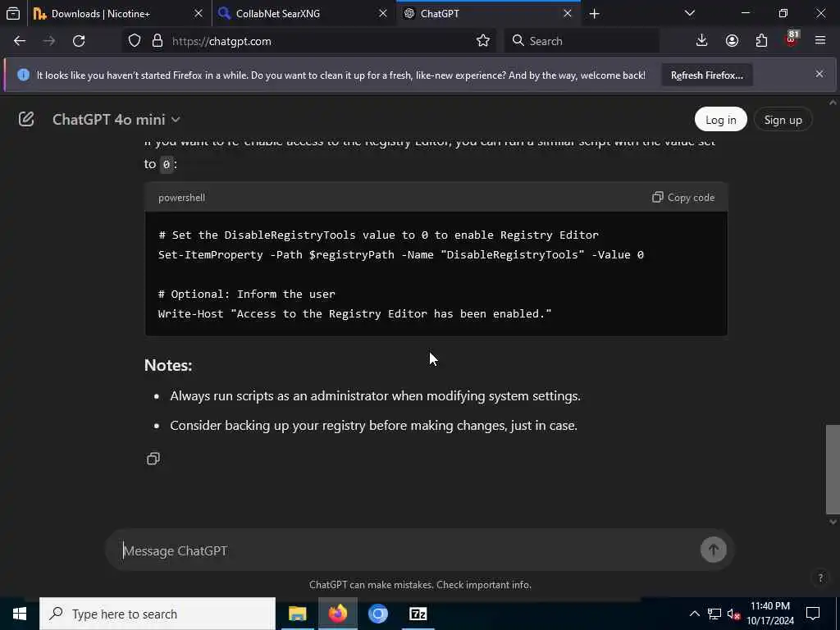The image size is (840, 630).
Task: Reload the current page
Action: click(x=79, y=41)
